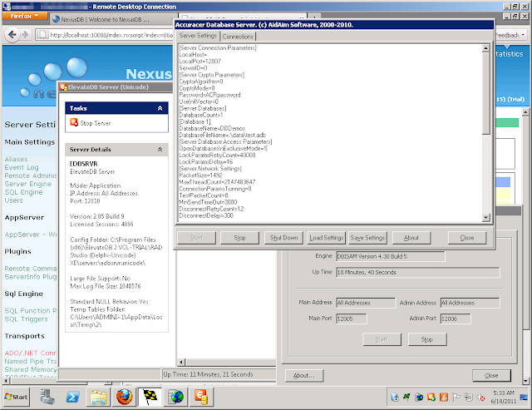Click Firefox back arrow button
Screen dimensions: 532x410
coord(12,35)
